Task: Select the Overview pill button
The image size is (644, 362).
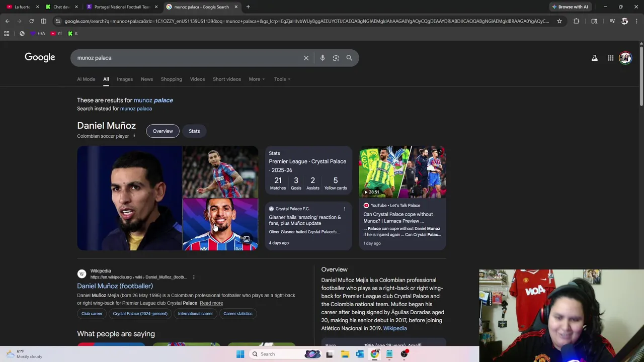Action: (x=163, y=131)
